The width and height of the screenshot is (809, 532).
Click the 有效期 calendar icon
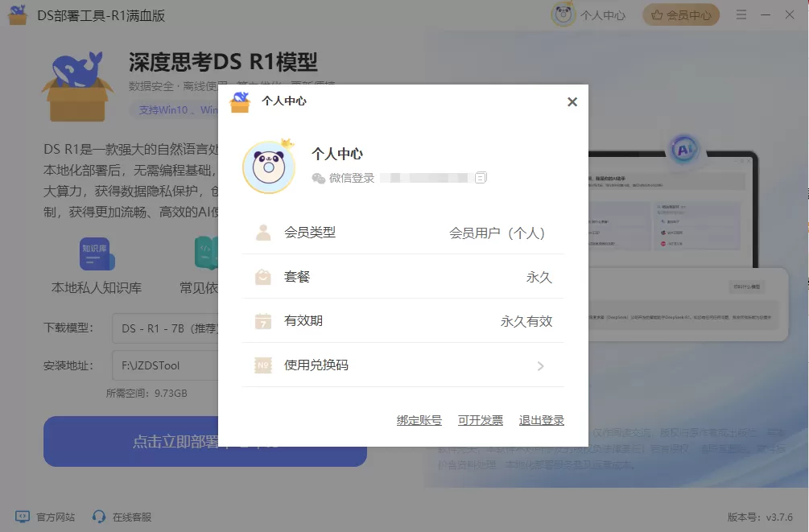263,321
